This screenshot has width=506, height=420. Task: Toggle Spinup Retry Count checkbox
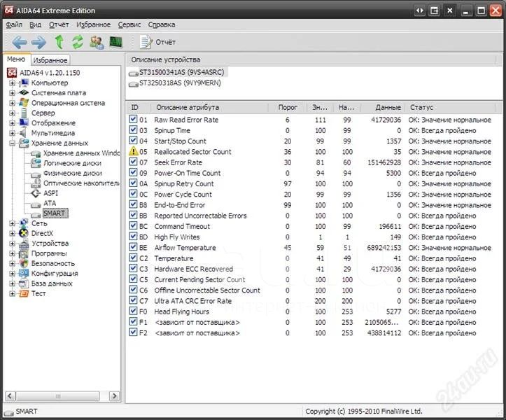click(x=133, y=183)
